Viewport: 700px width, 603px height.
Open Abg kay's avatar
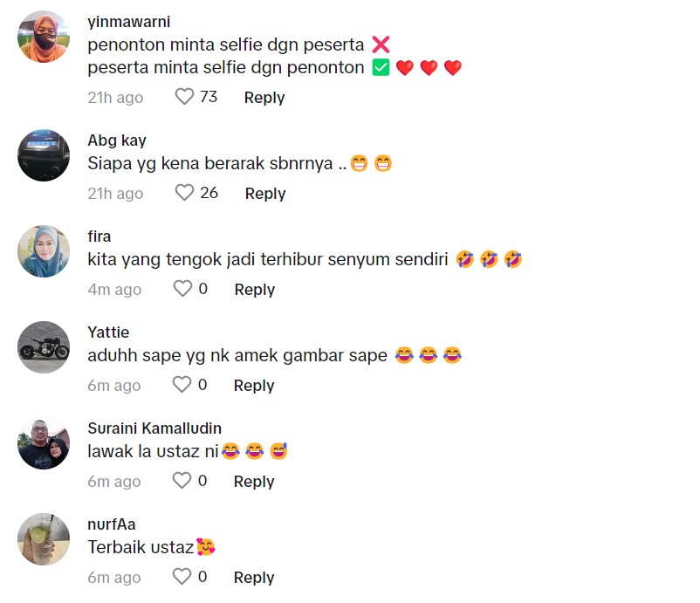click(44, 156)
